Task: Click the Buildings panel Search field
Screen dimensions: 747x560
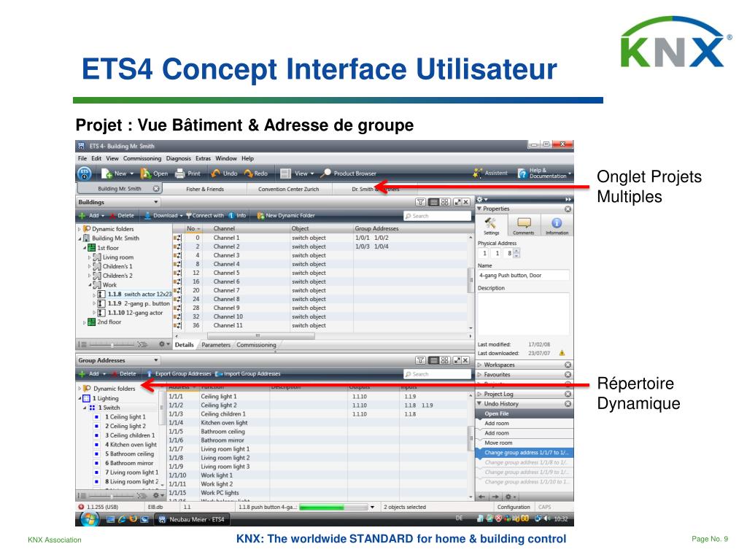Action: point(437,216)
